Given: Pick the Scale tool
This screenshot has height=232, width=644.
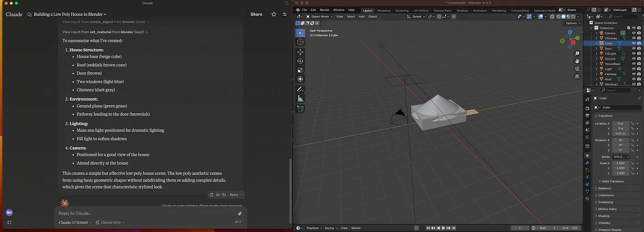Looking at the screenshot, I should point(300,70).
